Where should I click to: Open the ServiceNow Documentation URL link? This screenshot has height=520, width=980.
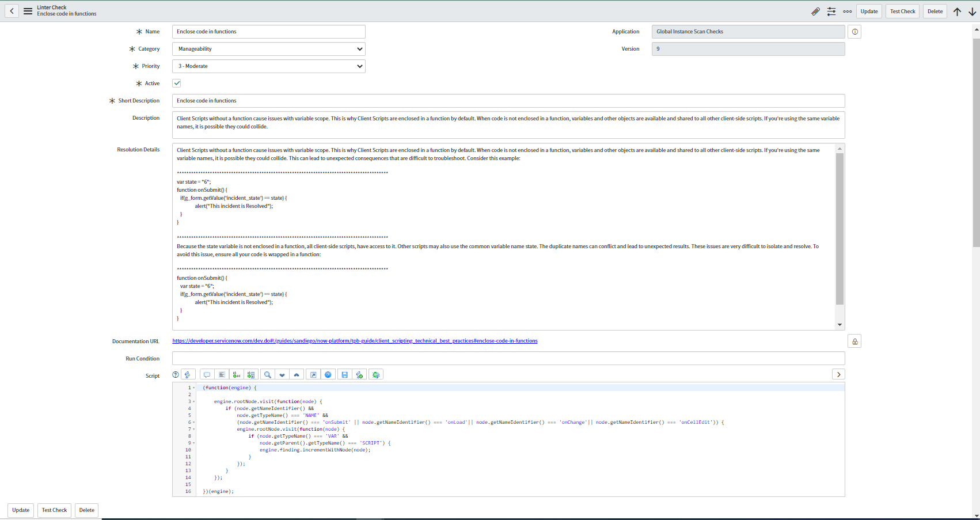pyautogui.click(x=354, y=340)
